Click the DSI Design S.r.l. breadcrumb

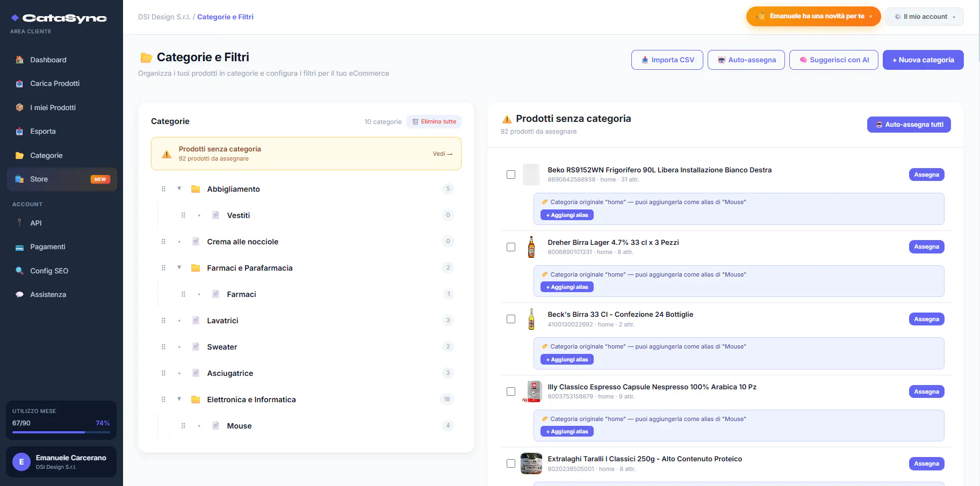click(x=164, y=17)
